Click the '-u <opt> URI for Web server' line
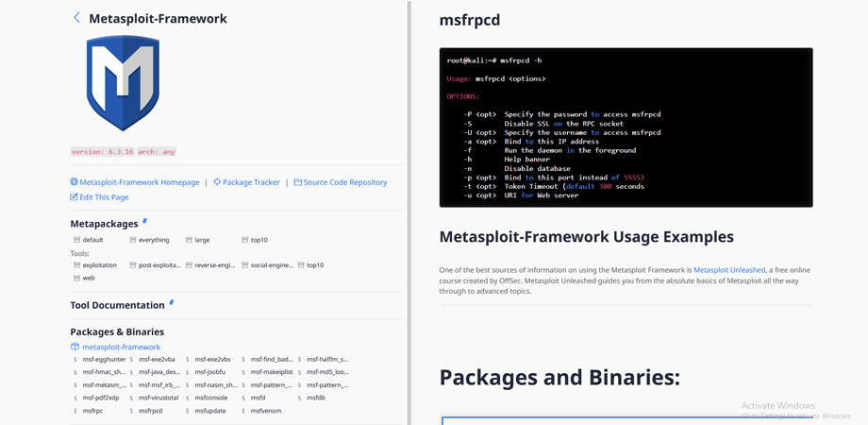868x425 pixels. [x=522, y=195]
